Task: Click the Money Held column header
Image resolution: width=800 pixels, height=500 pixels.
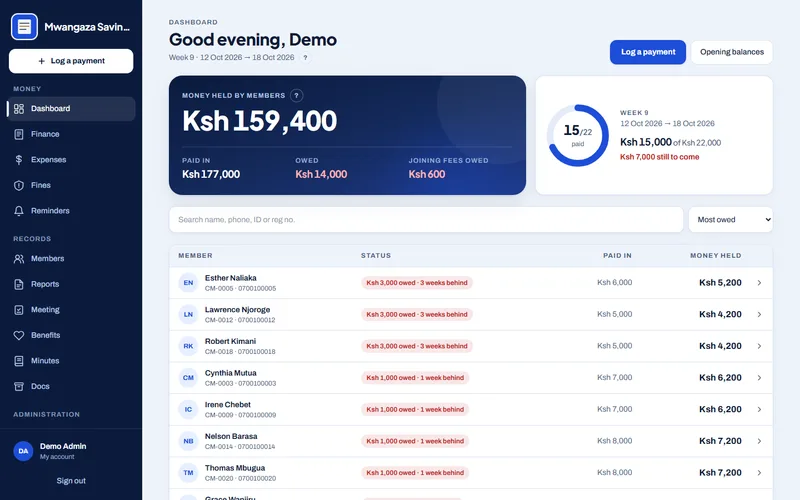Action: 715,256
